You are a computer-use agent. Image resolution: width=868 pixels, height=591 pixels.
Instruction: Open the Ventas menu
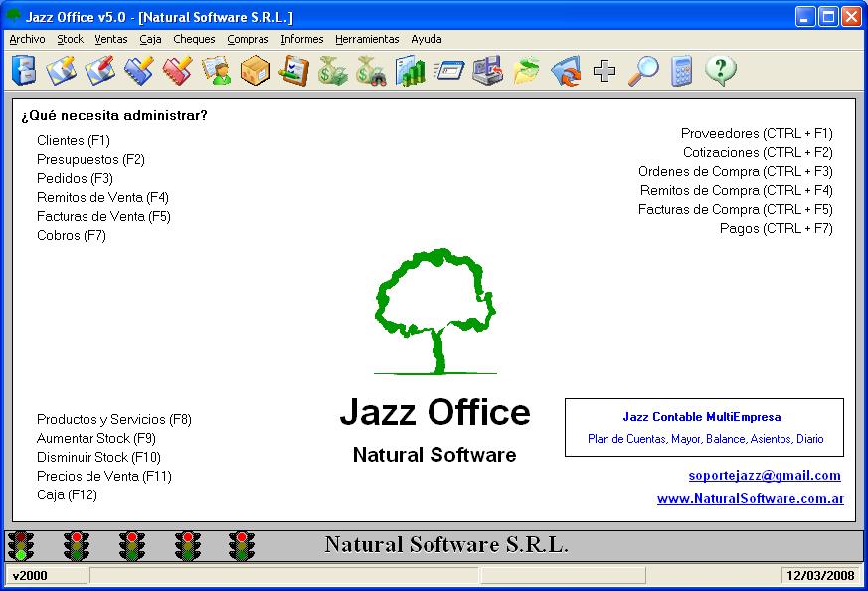tap(111, 40)
